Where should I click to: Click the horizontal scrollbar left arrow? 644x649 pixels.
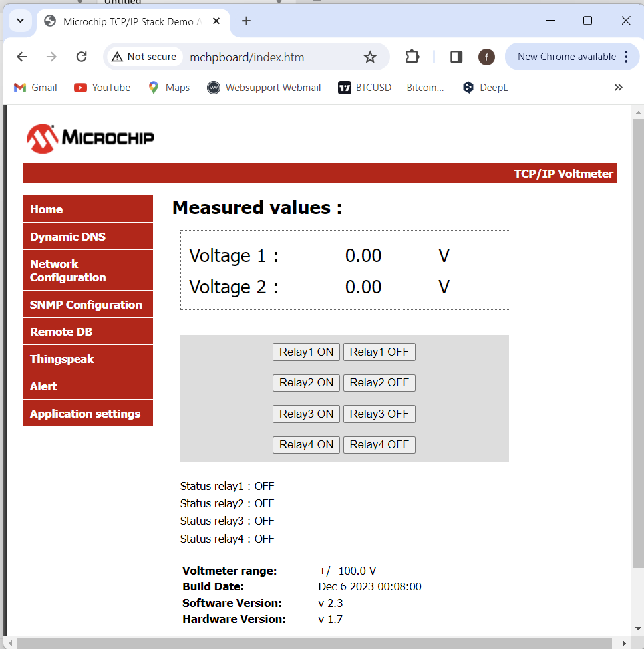pyautogui.click(x=11, y=643)
